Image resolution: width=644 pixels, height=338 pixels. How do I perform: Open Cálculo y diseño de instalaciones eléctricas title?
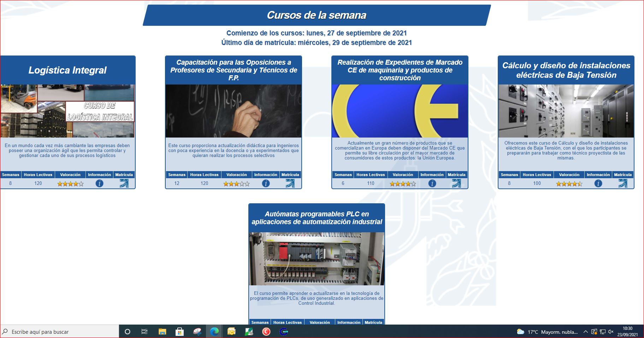[x=566, y=70]
